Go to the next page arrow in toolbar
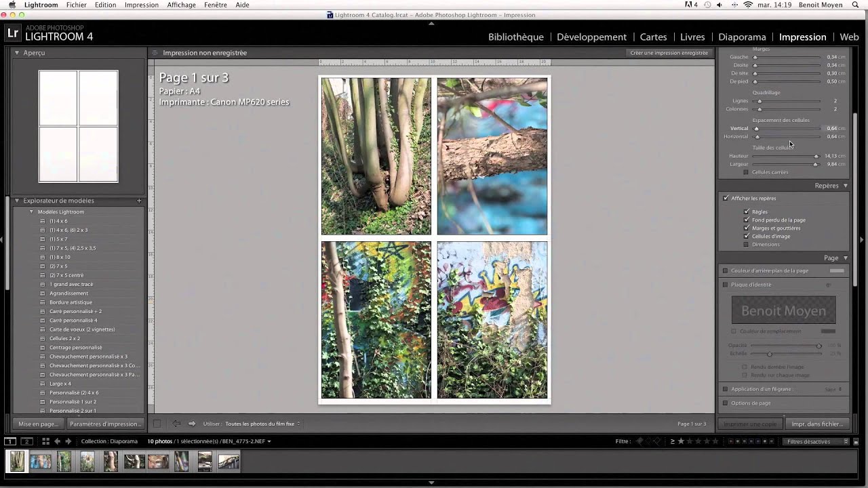This screenshot has width=868, height=488. (x=192, y=424)
